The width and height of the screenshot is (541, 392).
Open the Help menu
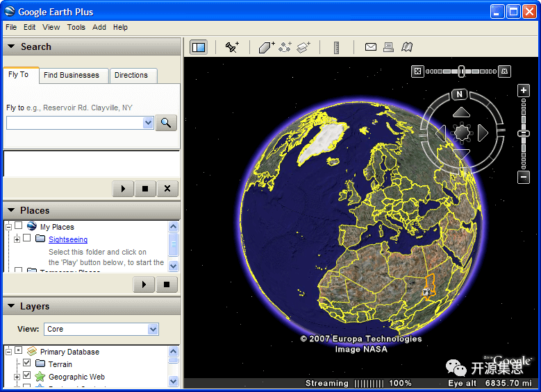click(x=120, y=27)
